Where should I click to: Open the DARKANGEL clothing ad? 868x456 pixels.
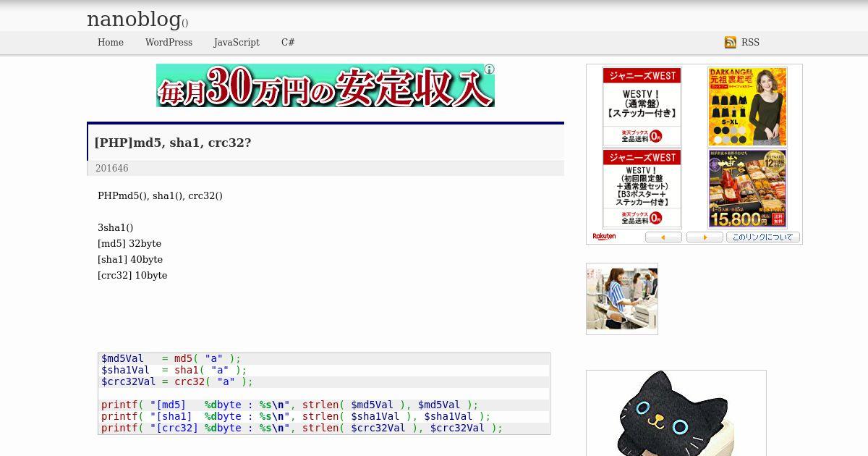[x=747, y=107]
